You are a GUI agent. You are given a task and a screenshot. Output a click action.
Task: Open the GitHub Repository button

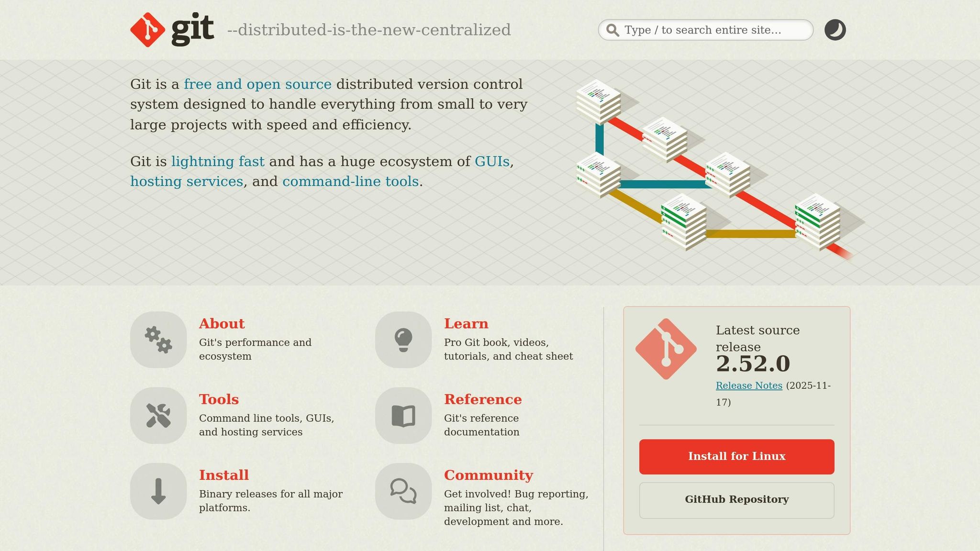pyautogui.click(x=736, y=500)
